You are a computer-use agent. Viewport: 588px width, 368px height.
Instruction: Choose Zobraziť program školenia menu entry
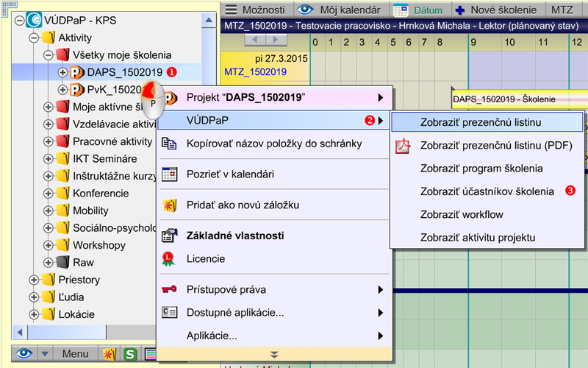click(x=481, y=169)
